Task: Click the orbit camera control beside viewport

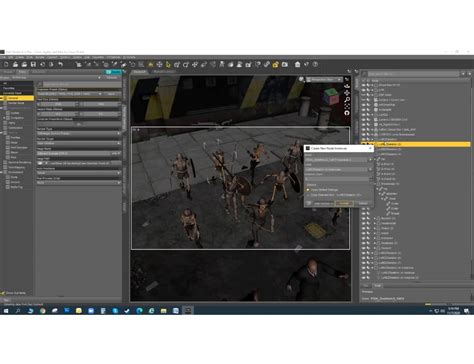Action: point(347,86)
